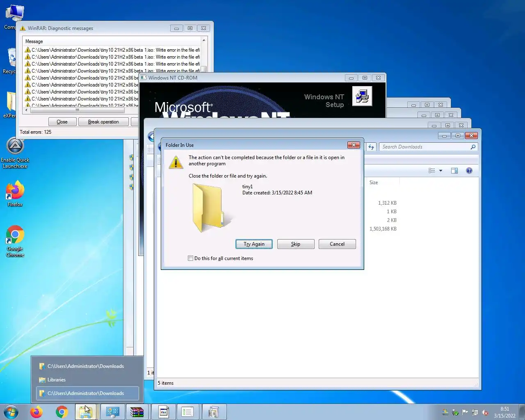This screenshot has height=420, width=525.
Task: Click Chrome in the taskbar
Action: coord(62,412)
